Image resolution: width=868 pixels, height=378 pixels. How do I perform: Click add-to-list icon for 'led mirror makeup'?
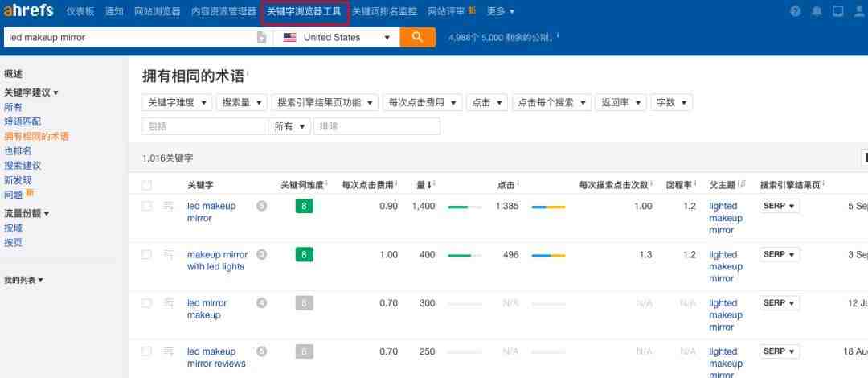tap(169, 303)
